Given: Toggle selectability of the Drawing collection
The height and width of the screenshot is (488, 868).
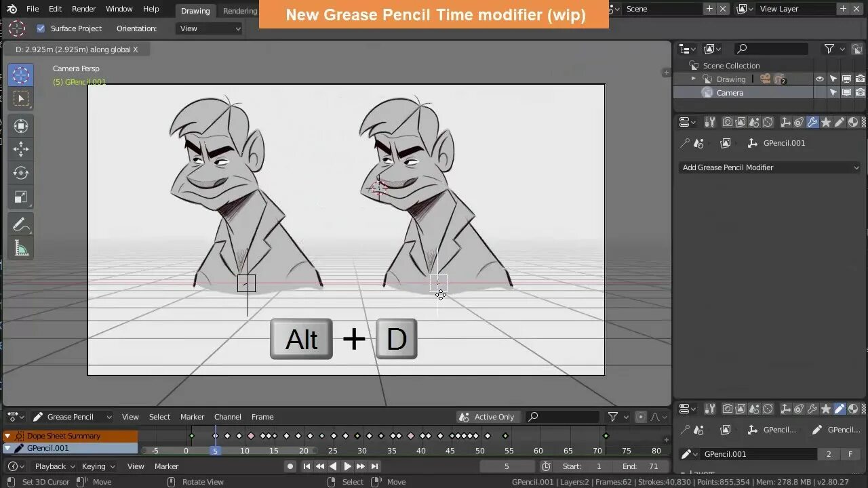Looking at the screenshot, I should pyautogui.click(x=833, y=79).
